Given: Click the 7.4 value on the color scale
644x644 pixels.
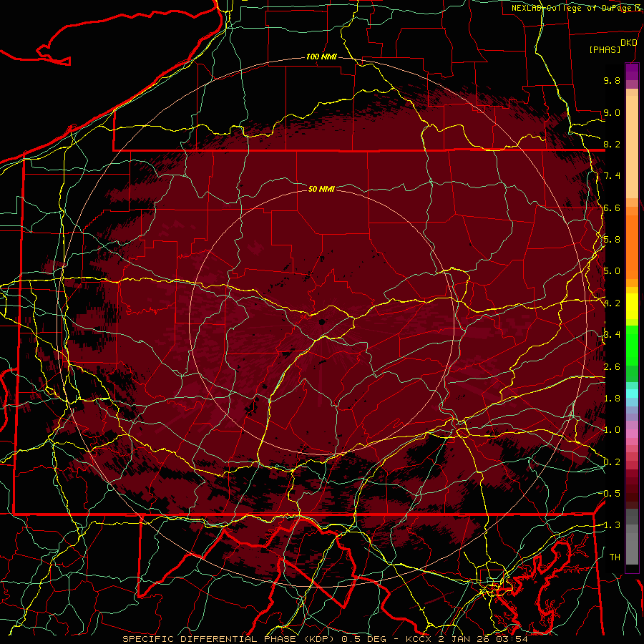Looking at the screenshot, I should coord(612,176).
